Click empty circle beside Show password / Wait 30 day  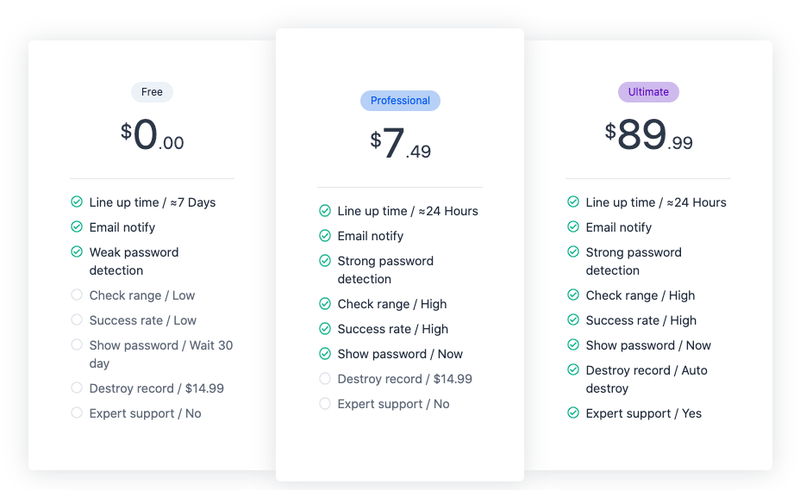(77, 345)
